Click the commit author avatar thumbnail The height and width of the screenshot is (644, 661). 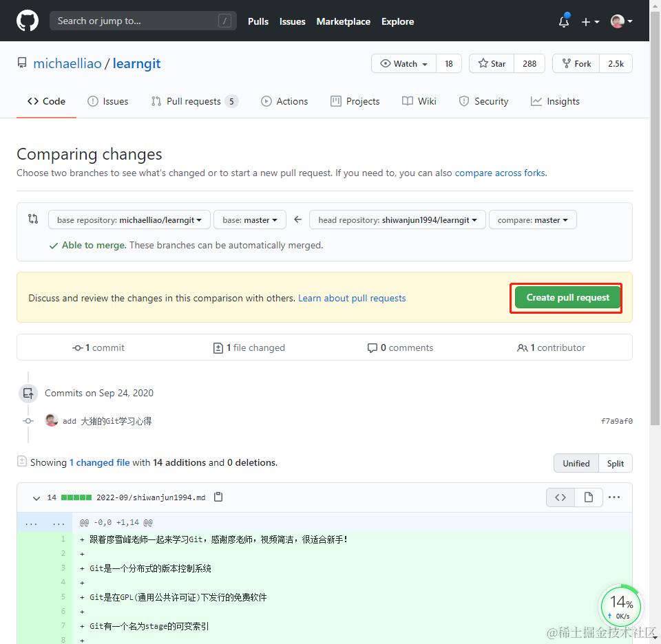pos(52,420)
